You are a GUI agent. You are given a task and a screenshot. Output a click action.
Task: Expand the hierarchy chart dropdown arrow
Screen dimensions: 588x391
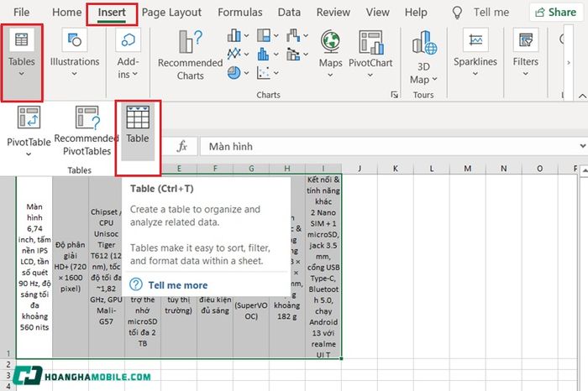276,36
